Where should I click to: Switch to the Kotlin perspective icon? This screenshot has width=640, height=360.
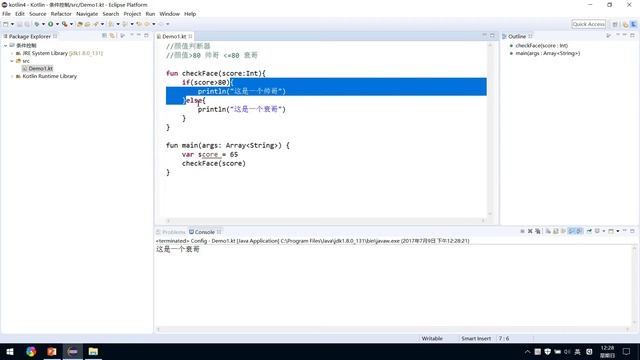point(633,24)
